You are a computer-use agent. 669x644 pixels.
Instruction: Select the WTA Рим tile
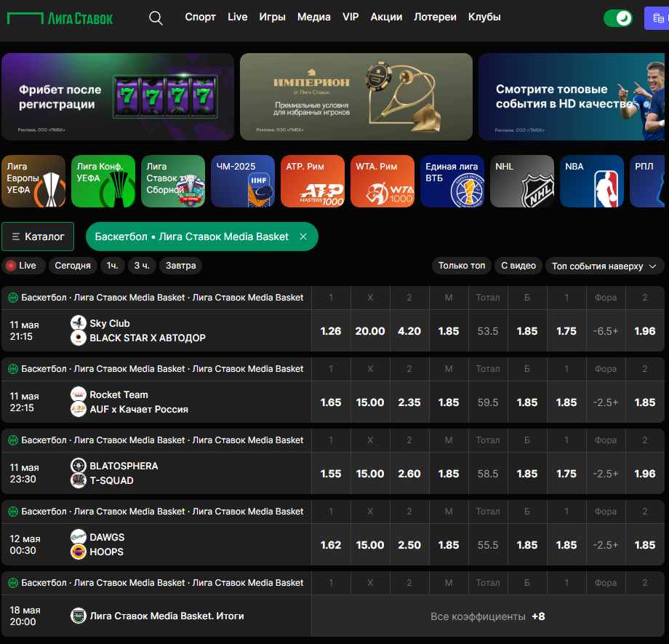click(382, 181)
